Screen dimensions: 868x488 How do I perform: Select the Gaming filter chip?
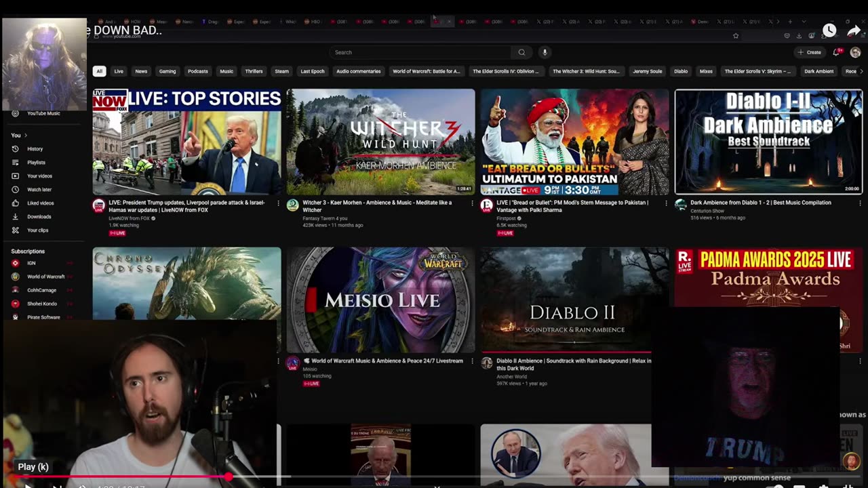click(167, 71)
